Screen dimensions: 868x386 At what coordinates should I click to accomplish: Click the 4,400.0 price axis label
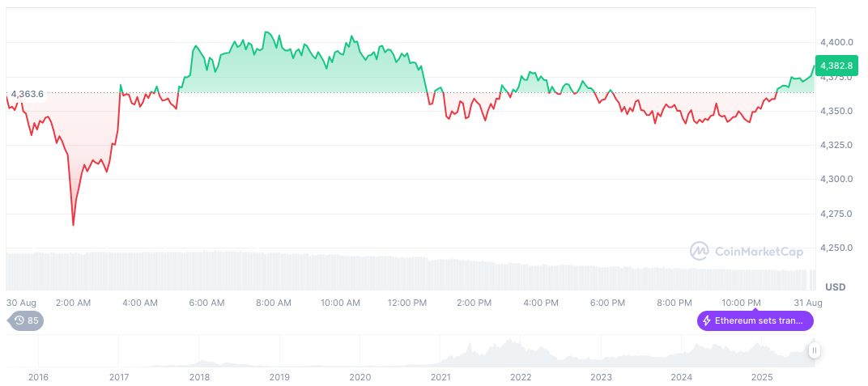pyautogui.click(x=835, y=42)
